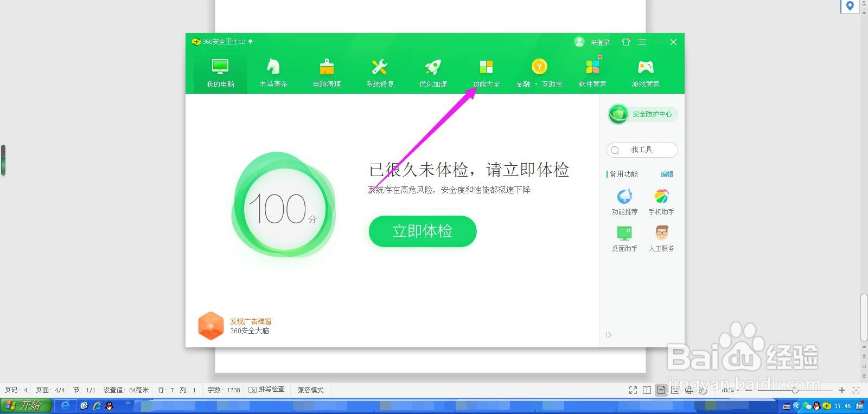This screenshot has width=868, height=414.
Task: Minimize the 360 Safe window
Action: [x=658, y=42]
